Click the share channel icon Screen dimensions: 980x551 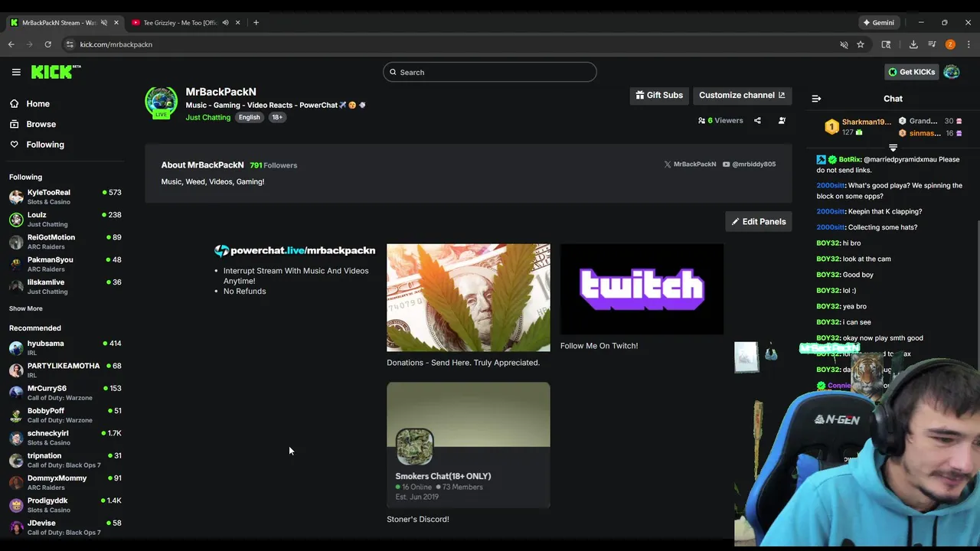[x=757, y=120]
